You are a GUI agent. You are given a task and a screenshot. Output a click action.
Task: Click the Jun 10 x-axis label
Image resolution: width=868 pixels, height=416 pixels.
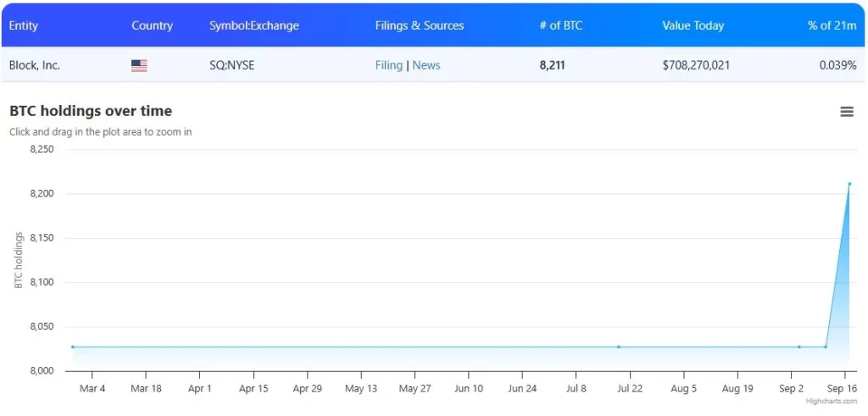[x=469, y=388]
